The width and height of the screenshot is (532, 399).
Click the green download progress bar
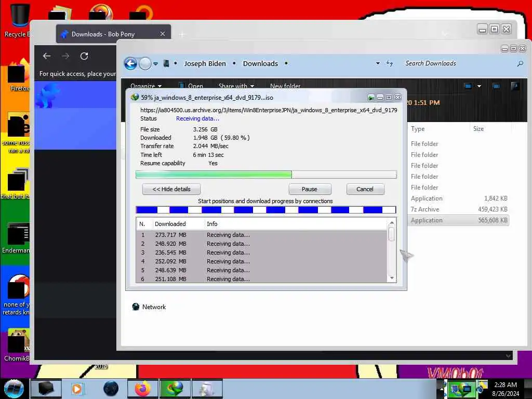tap(266, 175)
